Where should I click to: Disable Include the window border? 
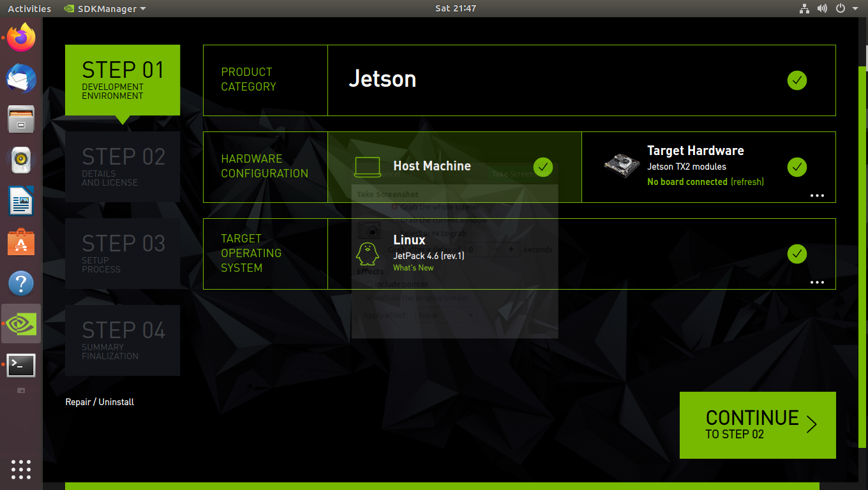tap(369, 298)
